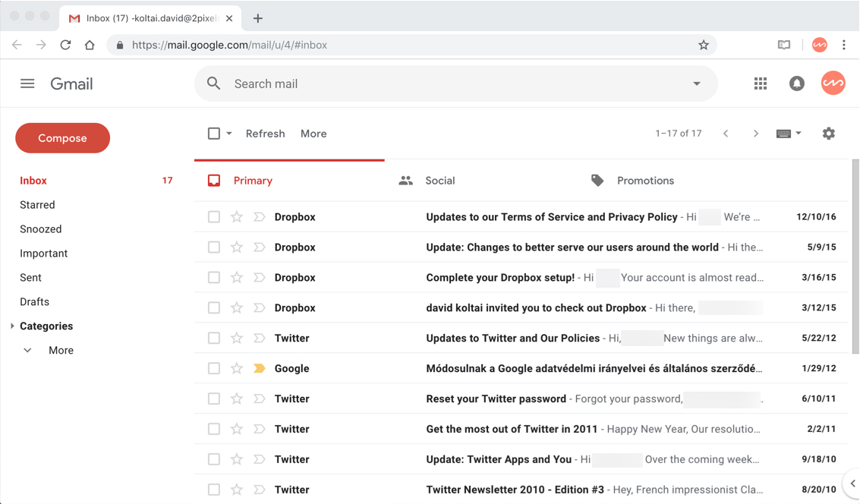Open the notifications bell
This screenshot has height=504, width=860.
[796, 83]
